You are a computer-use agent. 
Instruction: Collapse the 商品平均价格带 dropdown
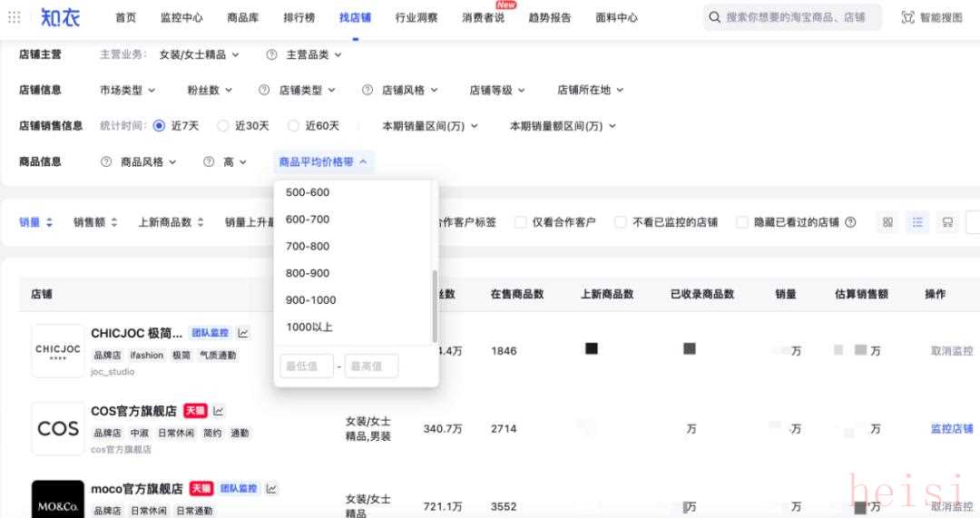(323, 161)
